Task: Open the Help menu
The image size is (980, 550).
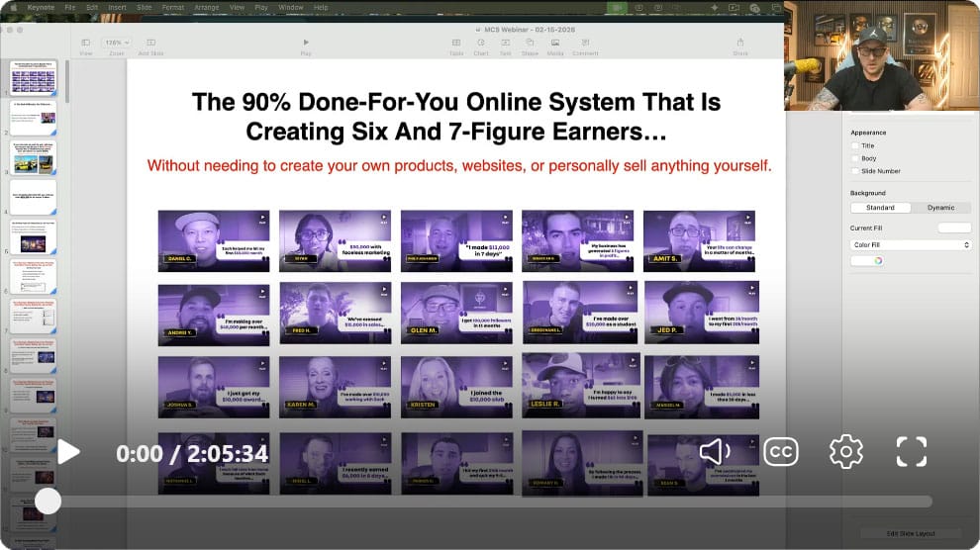Action: 321,8
